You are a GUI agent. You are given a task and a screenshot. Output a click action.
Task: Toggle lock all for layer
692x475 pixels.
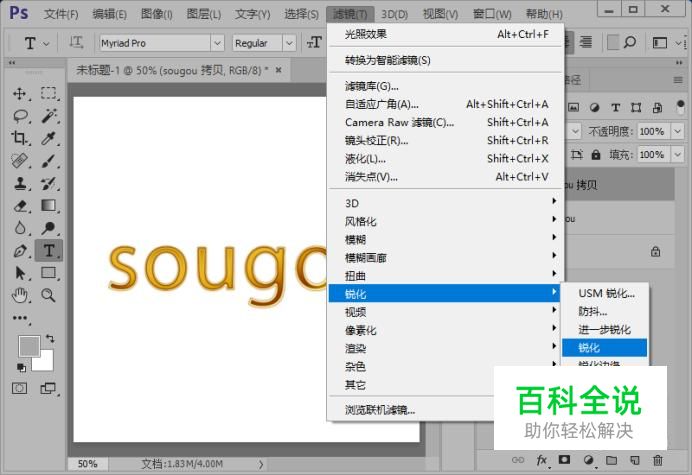click(596, 155)
